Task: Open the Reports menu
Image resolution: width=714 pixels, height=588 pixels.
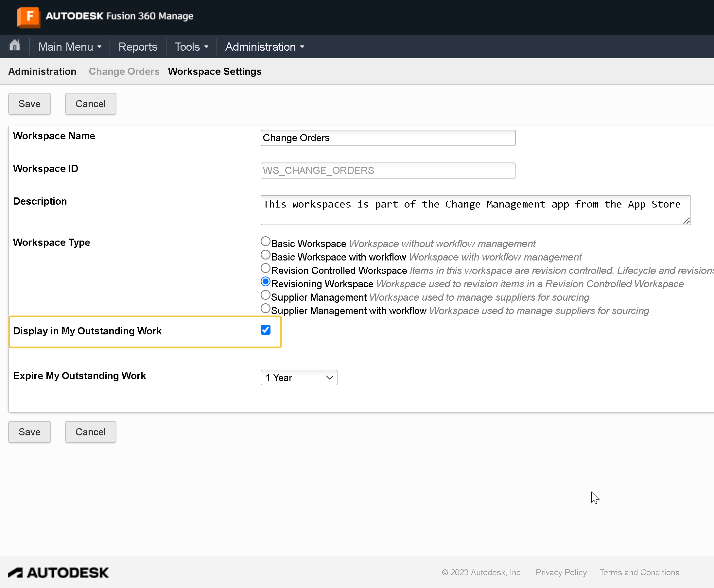Action: point(137,46)
